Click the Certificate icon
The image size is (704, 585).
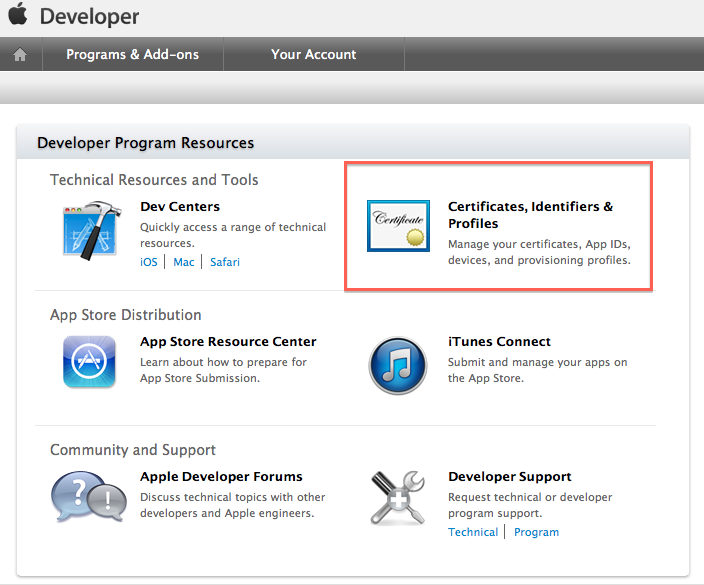[x=398, y=226]
